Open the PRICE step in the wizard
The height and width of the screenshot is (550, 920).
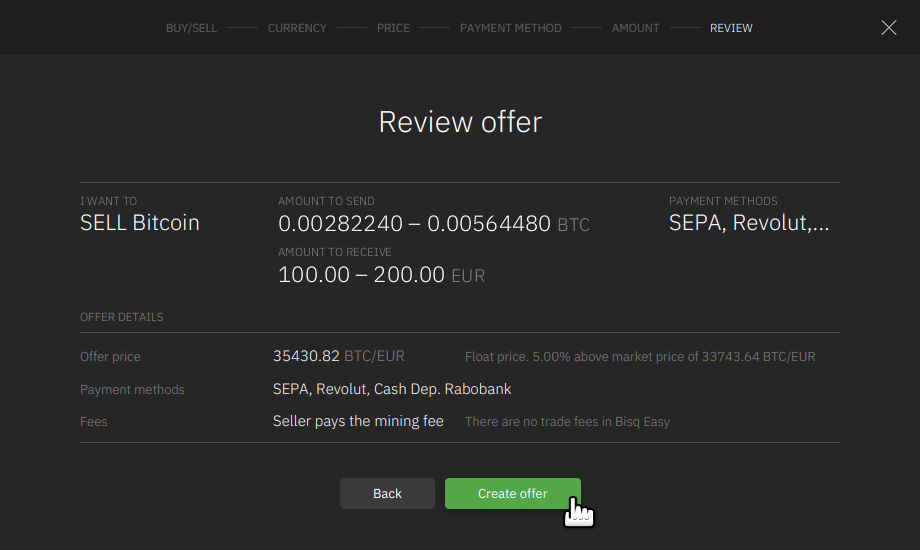click(x=393, y=28)
